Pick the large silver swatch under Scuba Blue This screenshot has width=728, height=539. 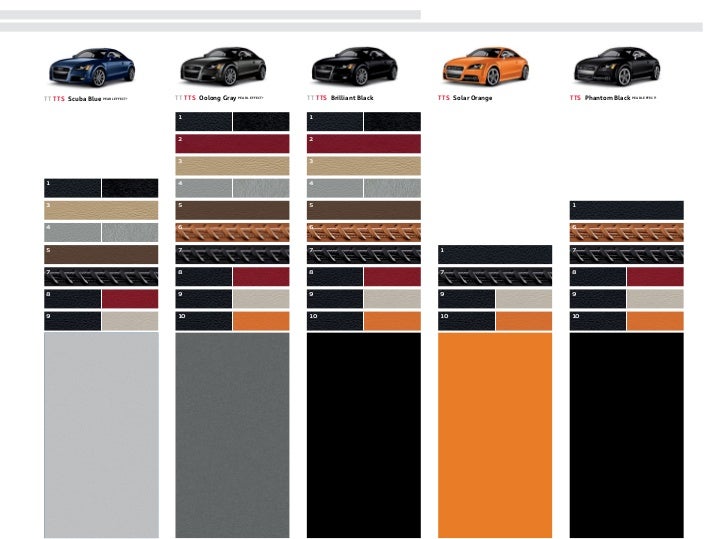(101, 435)
